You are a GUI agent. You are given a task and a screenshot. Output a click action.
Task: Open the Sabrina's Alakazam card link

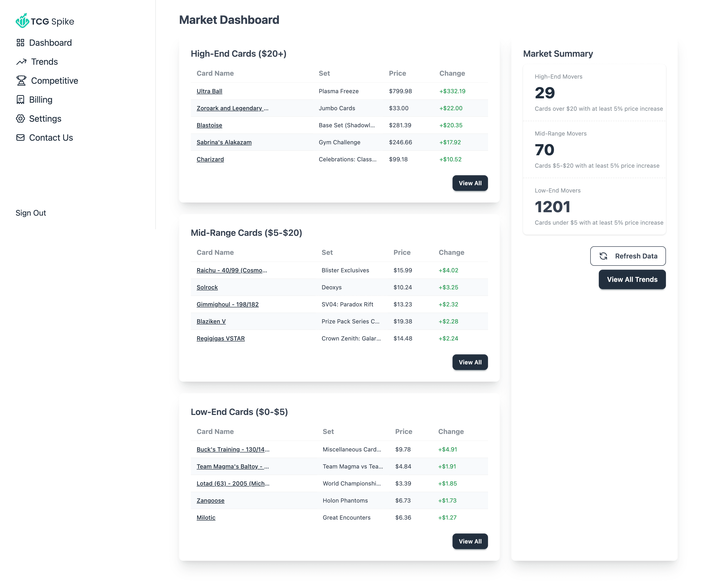click(224, 142)
